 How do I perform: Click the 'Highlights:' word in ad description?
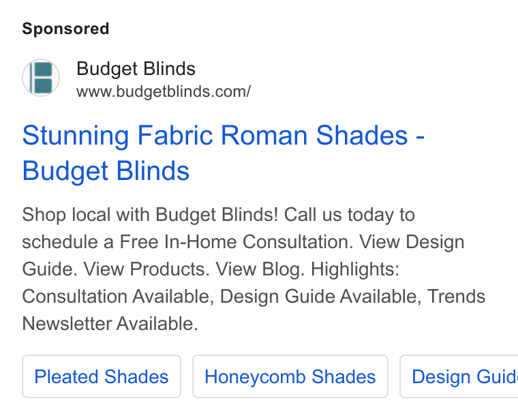point(355,269)
